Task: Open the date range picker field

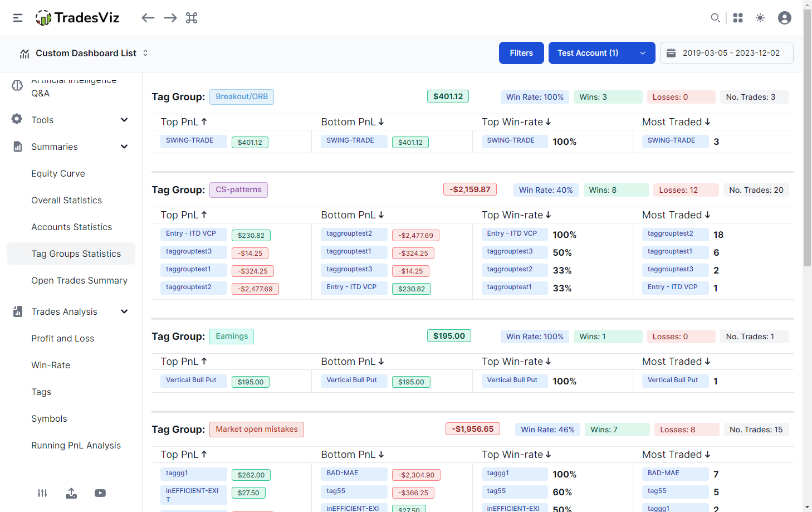Action: tap(726, 53)
